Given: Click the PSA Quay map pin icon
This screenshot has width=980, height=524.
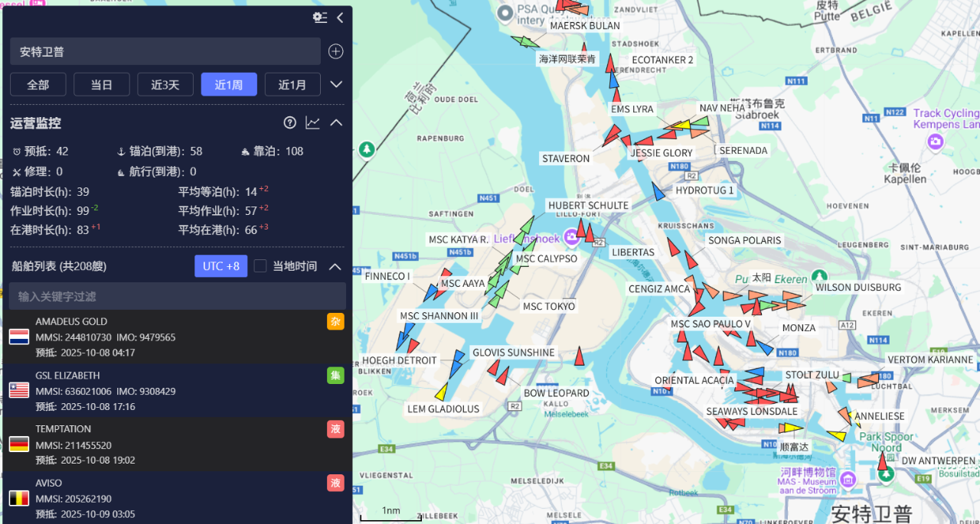Looking at the screenshot, I should click(505, 13).
